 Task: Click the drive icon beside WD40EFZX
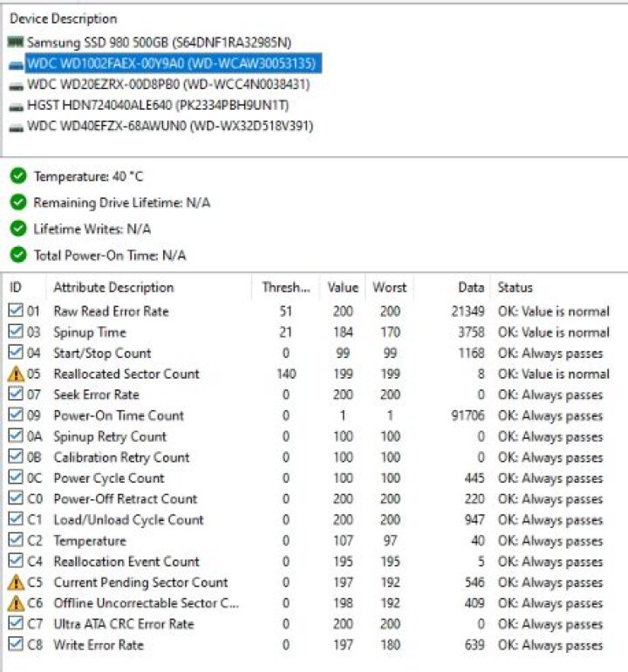16,127
